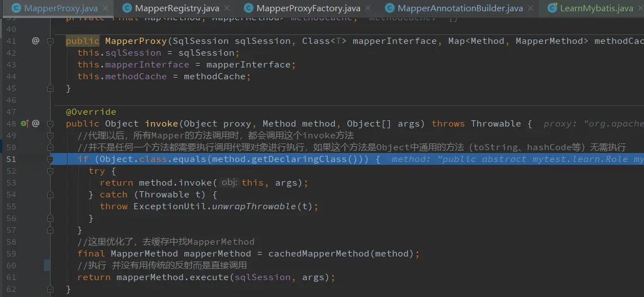Close the MapperProxy.java tab
This screenshot has height=297, width=644.
(105, 8)
